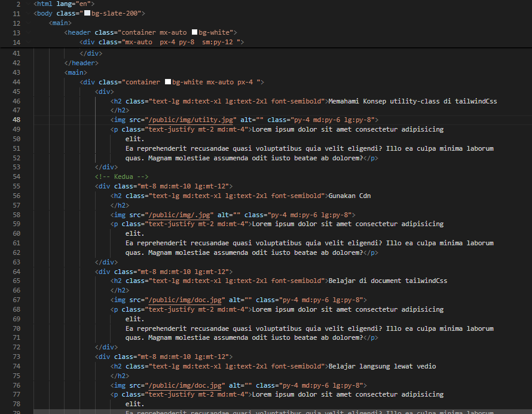Select line number 64 in the gutter
The width and height of the screenshot is (532, 414).
tap(16, 272)
